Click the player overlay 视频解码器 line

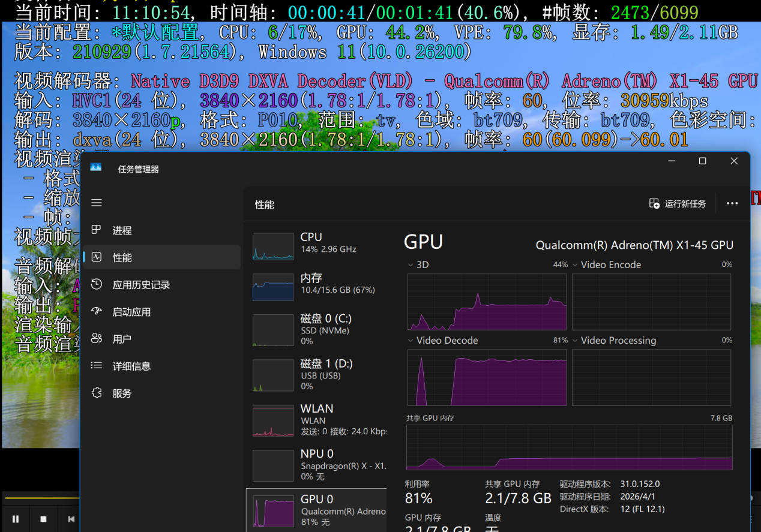click(387, 81)
